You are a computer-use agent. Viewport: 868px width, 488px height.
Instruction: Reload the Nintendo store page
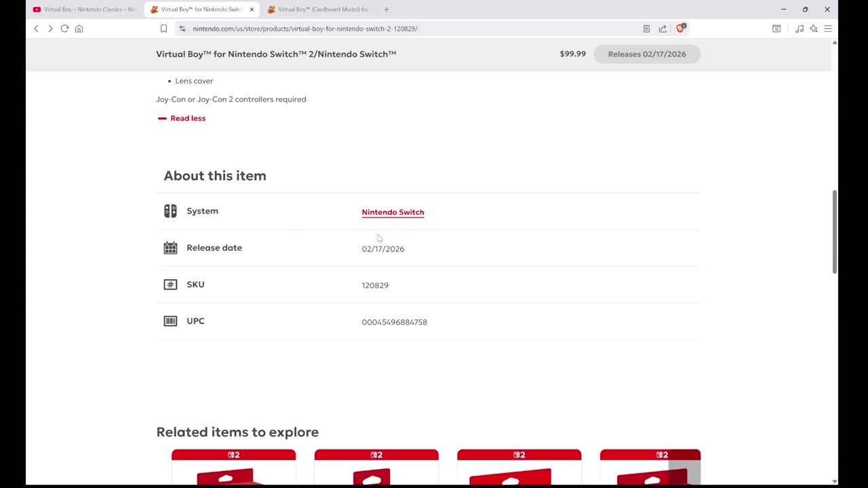64,28
